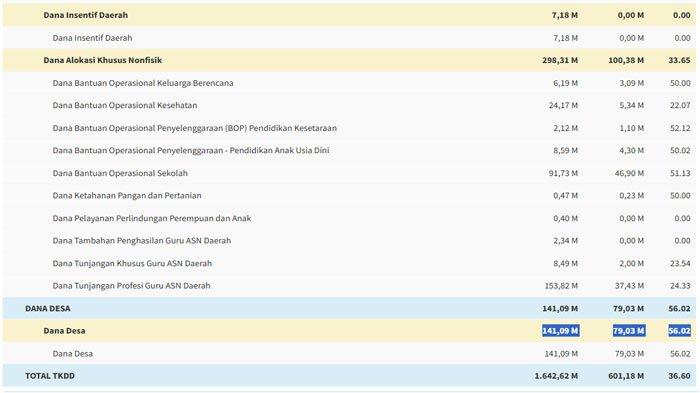This screenshot has width=700, height=393.
Task: Click the '1.642,62 M' total budget
Action: tap(556, 376)
